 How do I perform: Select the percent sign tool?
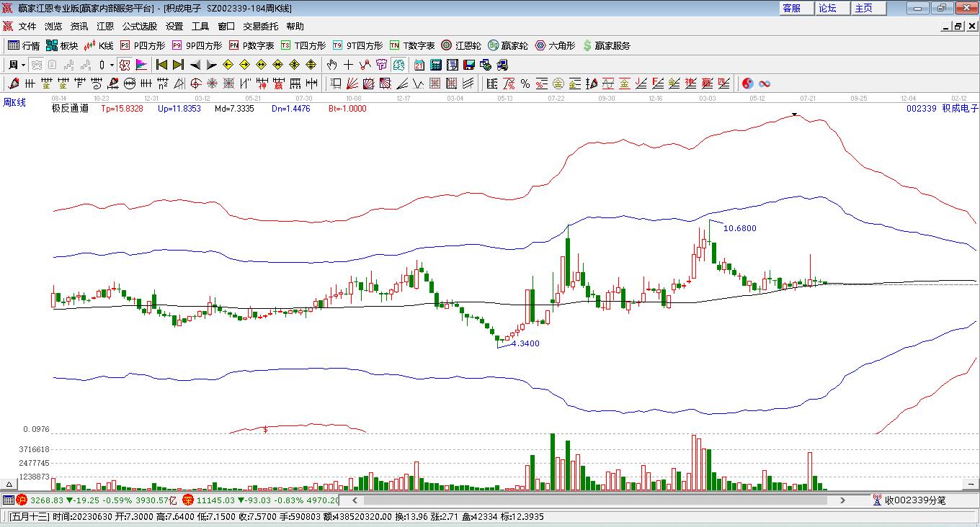[x=525, y=84]
